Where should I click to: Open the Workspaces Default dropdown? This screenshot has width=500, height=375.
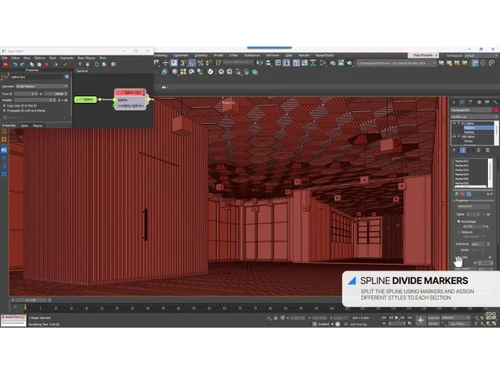pyautogui.click(x=481, y=55)
